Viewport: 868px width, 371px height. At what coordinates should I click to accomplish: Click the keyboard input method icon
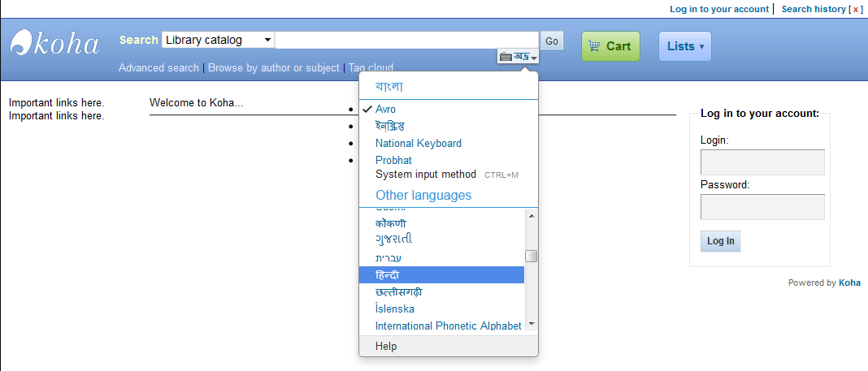518,57
